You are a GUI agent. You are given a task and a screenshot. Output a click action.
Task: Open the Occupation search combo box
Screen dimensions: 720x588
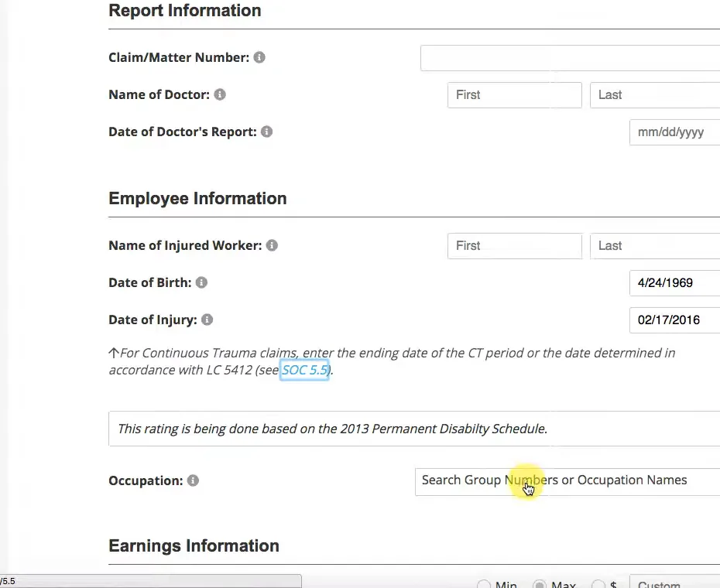[567, 482]
